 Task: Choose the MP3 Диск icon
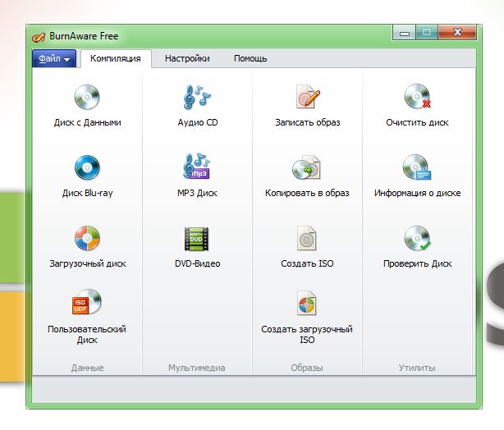[x=197, y=168]
